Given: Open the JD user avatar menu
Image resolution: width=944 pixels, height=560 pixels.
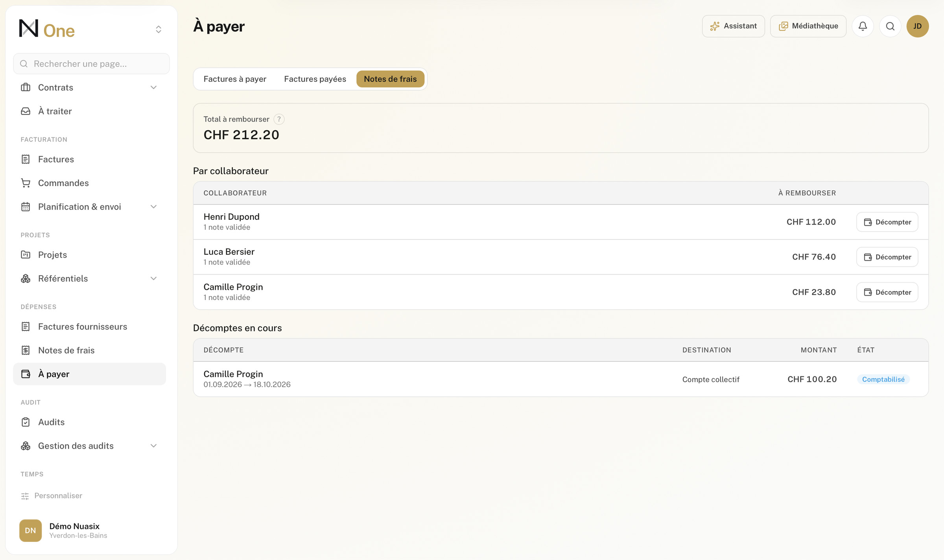Looking at the screenshot, I should click(x=918, y=26).
